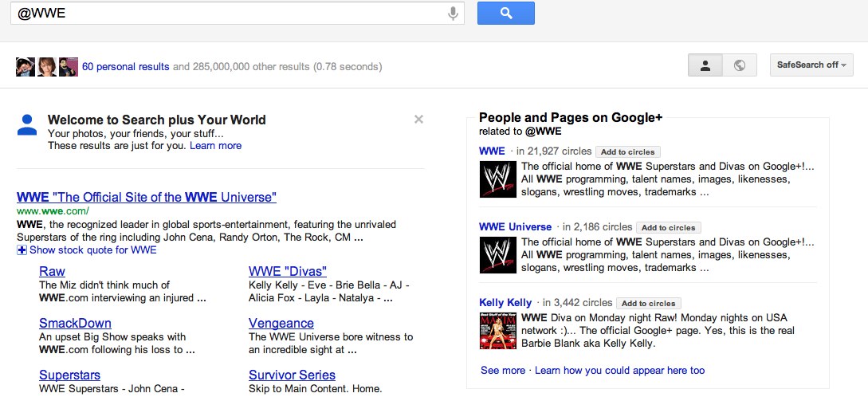Open the SmackDown sitelink
Viewport: 868px width, 397px height.
[75, 323]
